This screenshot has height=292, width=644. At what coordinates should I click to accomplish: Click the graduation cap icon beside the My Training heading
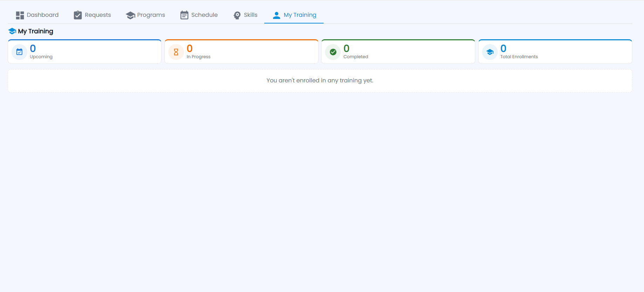tap(12, 31)
